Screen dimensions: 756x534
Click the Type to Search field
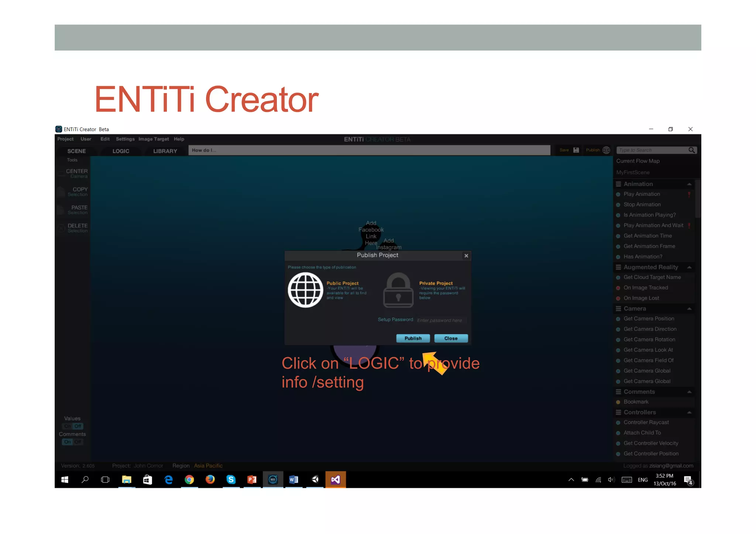(x=652, y=150)
